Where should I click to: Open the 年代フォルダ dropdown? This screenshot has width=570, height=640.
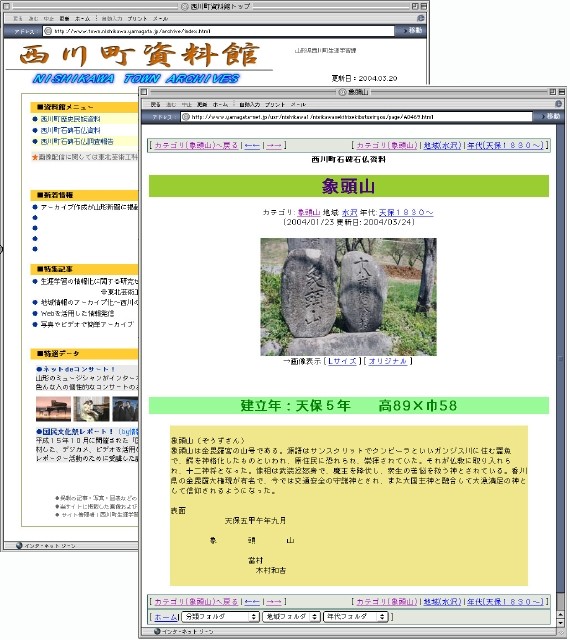pos(355,616)
